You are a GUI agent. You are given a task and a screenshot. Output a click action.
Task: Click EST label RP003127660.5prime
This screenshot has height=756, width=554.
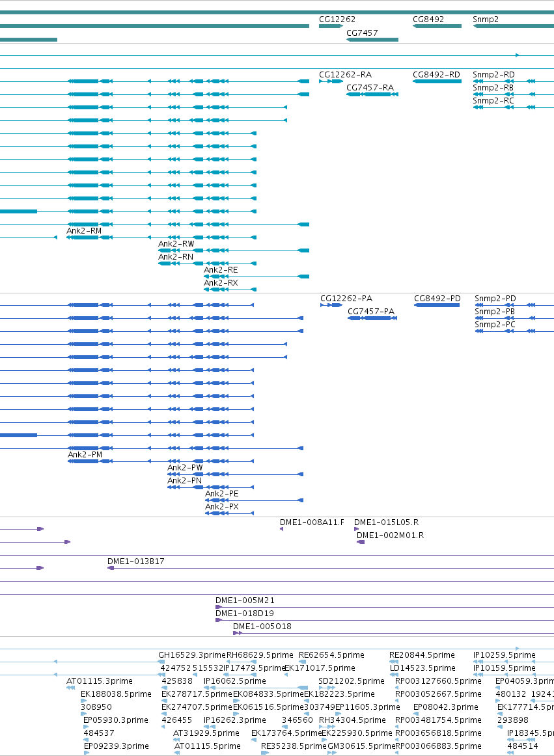click(x=438, y=681)
